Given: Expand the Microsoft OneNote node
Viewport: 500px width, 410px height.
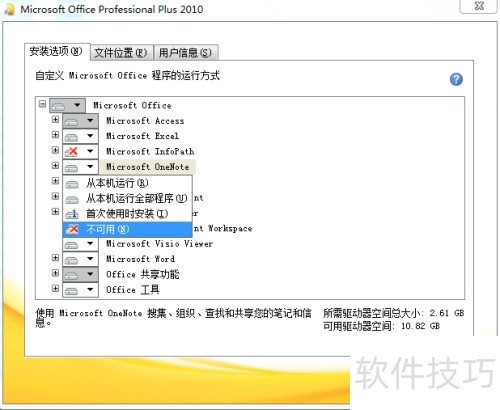Looking at the screenshot, I should coord(55,165).
